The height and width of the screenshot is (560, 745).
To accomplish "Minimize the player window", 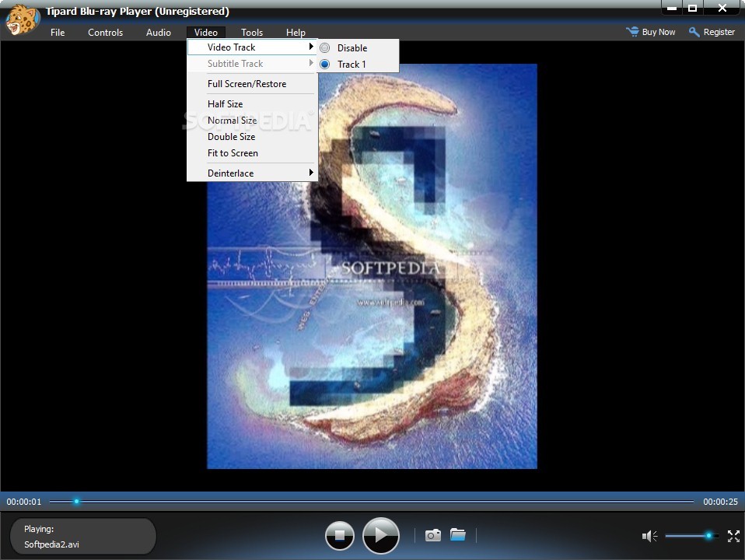I will (x=671, y=8).
